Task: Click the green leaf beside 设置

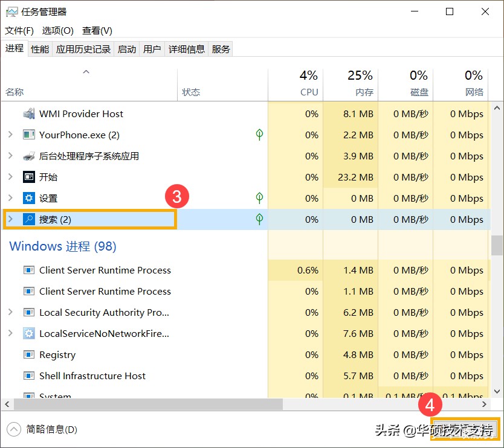Action: [x=259, y=198]
